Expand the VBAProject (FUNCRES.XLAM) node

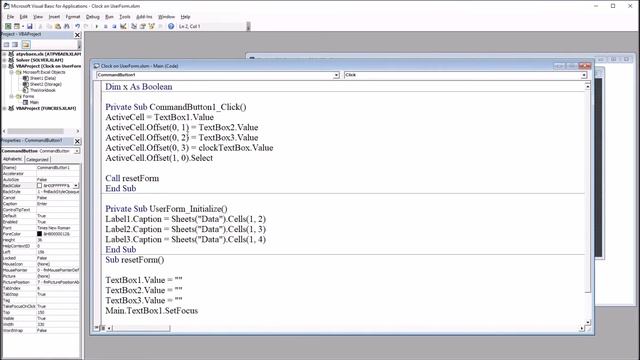pos(4,109)
